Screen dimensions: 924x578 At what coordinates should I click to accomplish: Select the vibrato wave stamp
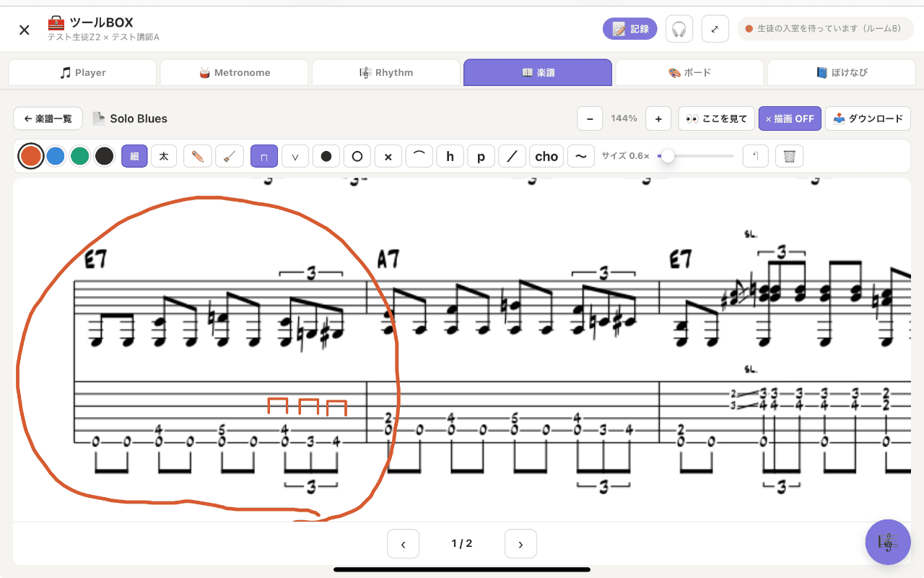coord(581,156)
